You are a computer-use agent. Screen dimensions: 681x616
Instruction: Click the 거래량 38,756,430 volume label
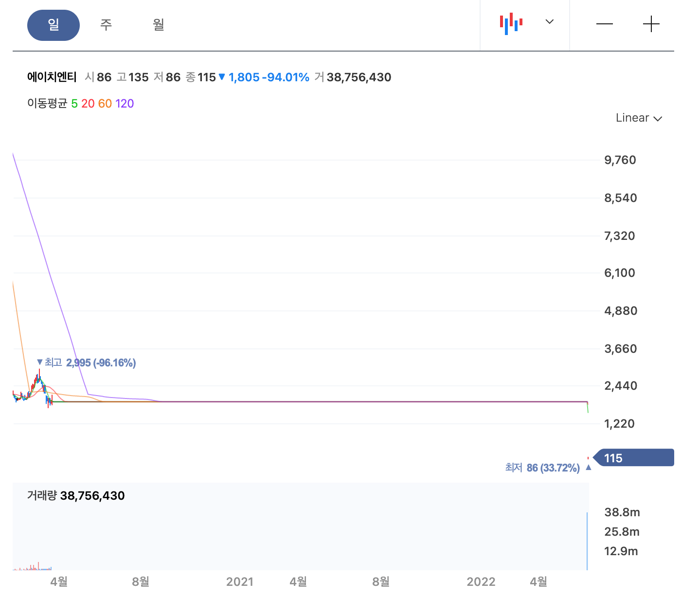point(76,496)
